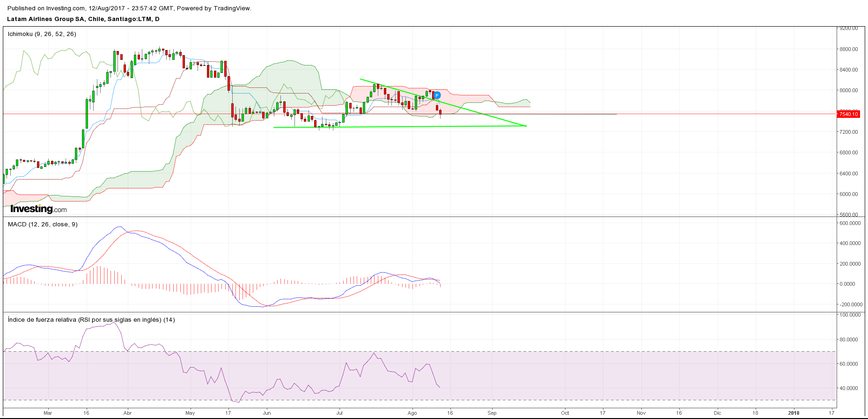This screenshot has width=868, height=419.
Task: Click the 6000.00 price axis label
Action: 849,194
